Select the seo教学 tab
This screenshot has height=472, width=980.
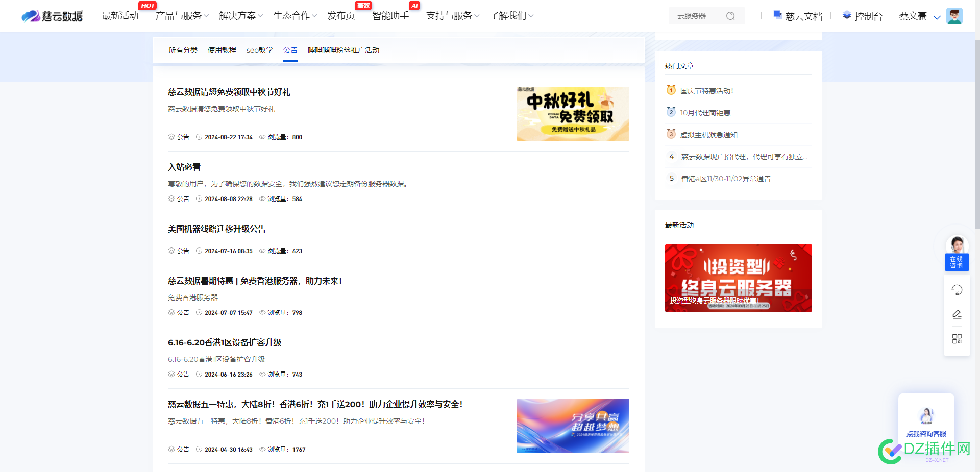[x=260, y=50]
